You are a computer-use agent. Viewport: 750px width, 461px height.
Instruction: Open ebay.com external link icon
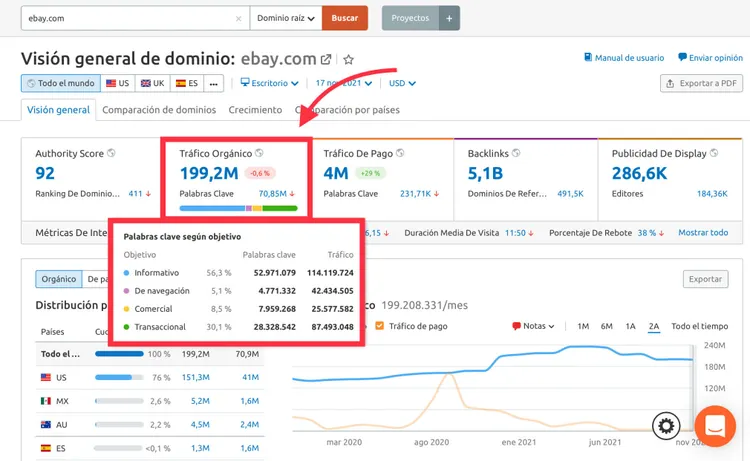[326, 59]
